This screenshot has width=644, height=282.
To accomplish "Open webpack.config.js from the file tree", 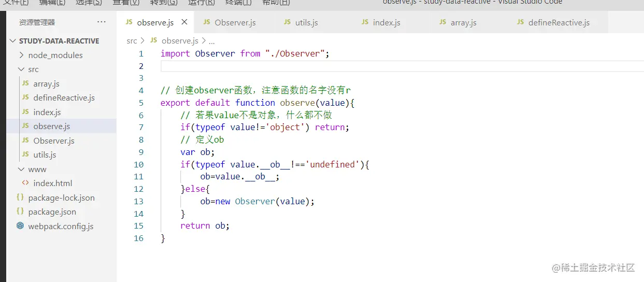I will coord(61,226).
